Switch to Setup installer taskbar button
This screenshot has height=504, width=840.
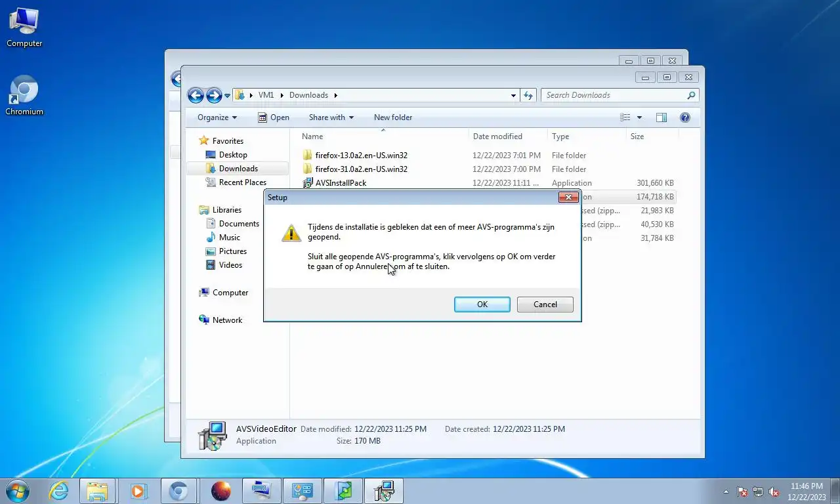(384, 491)
